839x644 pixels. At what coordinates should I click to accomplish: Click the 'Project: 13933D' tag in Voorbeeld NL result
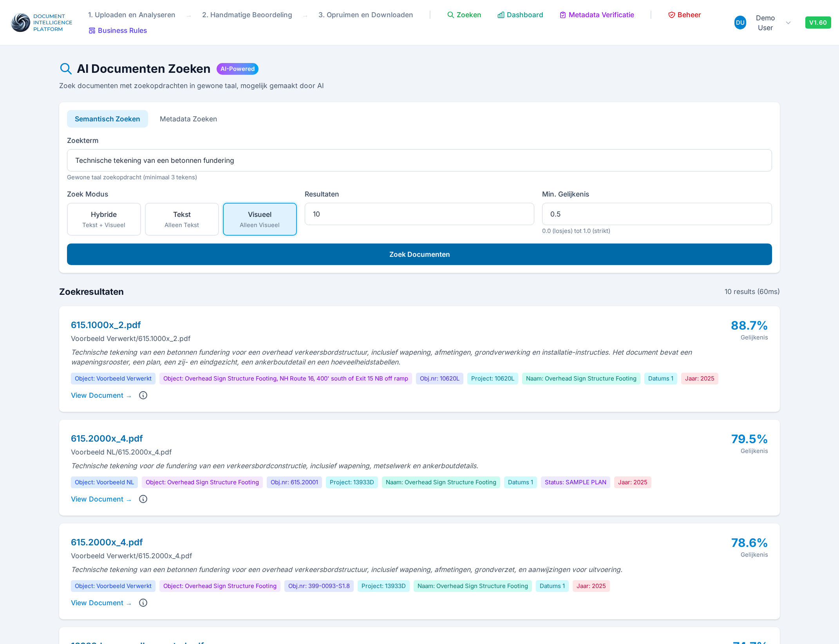tap(352, 482)
